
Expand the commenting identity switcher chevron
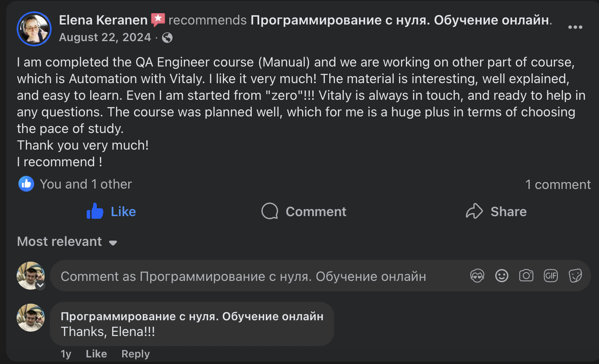41,285
